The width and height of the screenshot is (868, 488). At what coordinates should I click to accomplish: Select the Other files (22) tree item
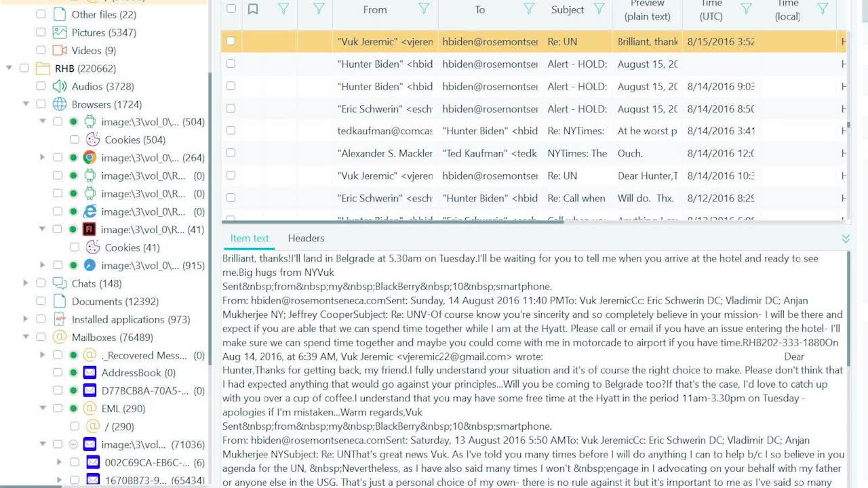[x=104, y=14]
